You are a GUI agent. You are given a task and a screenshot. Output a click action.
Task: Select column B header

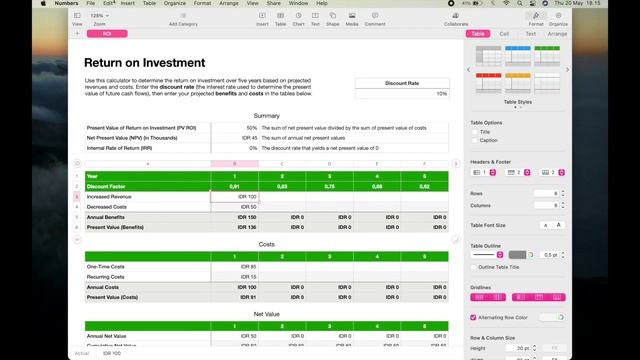coord(234,164)
